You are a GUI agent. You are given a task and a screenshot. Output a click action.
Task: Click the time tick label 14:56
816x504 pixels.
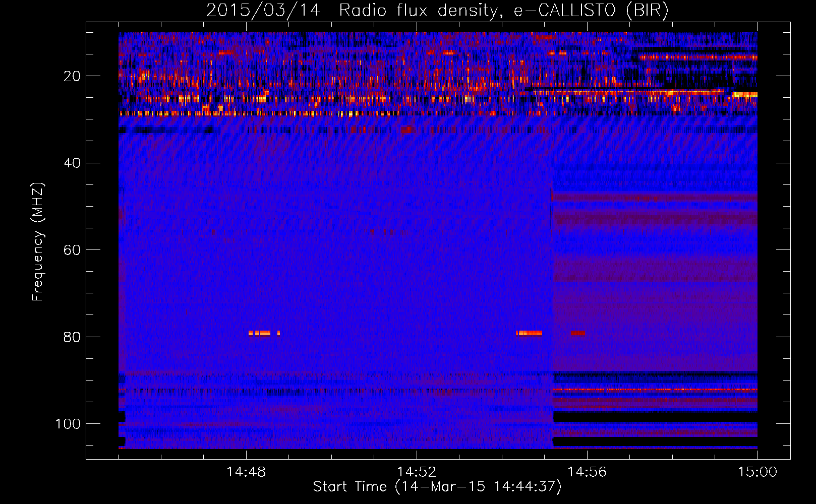coord(587,472)
